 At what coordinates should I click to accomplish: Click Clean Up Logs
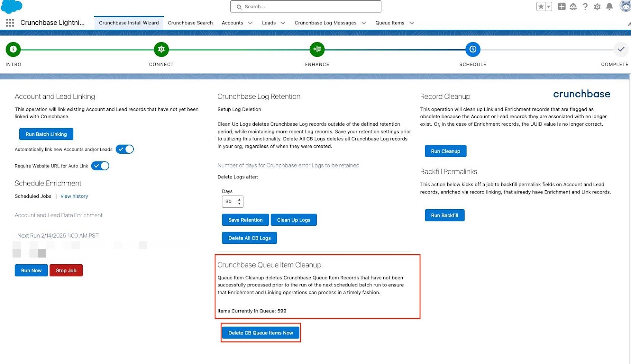[293, 220]
